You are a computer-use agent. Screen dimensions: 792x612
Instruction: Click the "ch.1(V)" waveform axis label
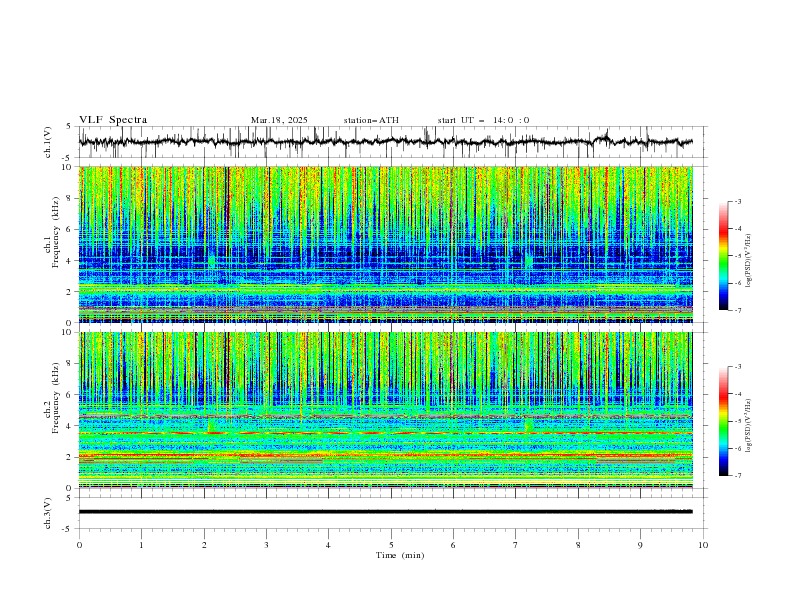[48, 142]
